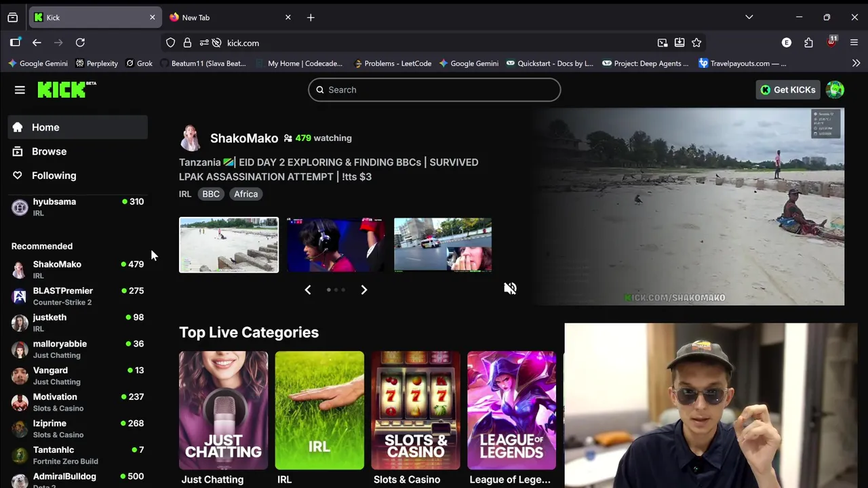The height and width of the screenshot is (488, 868).
Task: Open Grok bookmark
Action: click(x=138, y=64)
